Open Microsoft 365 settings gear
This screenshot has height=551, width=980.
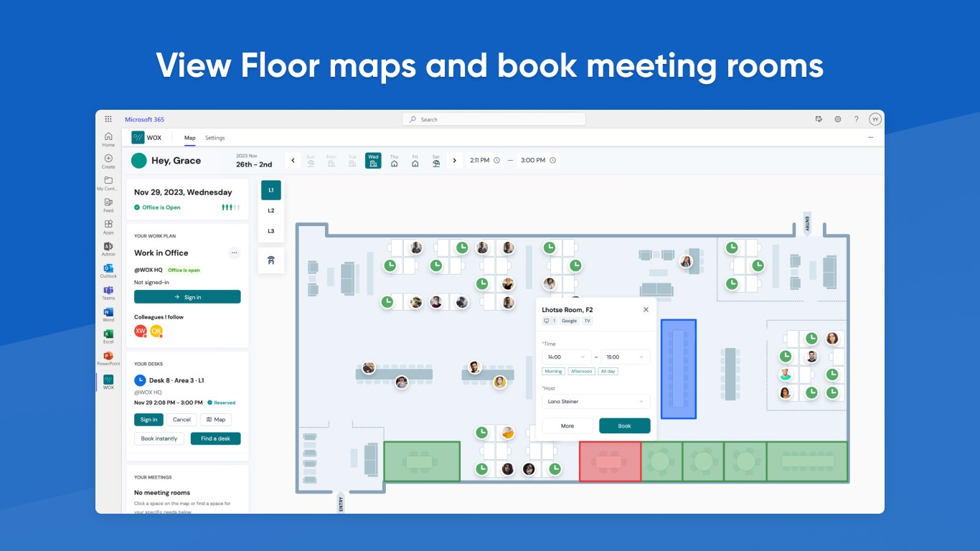click(837, 119)
